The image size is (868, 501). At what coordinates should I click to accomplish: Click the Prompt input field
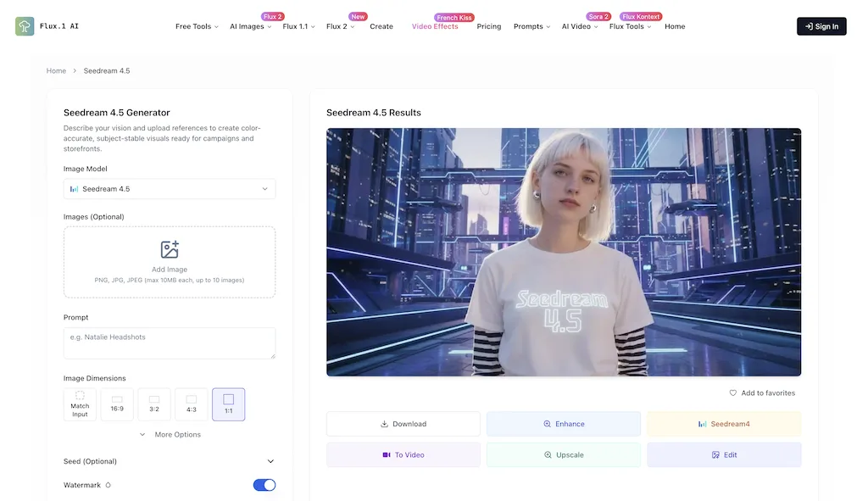[x=169, y=342]
